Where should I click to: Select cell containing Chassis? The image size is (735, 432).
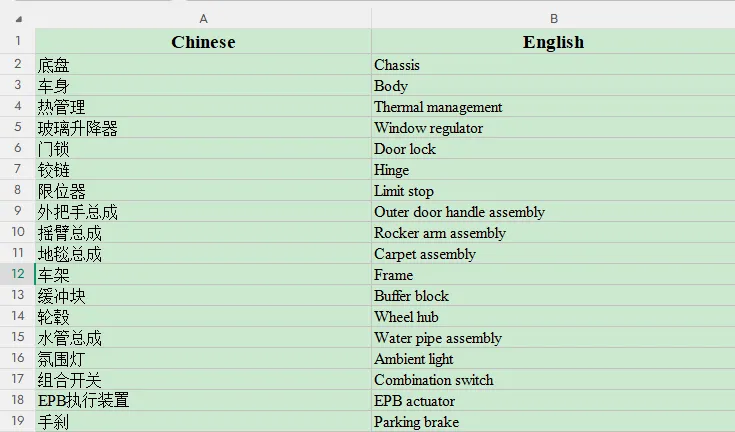coord(553,65)
